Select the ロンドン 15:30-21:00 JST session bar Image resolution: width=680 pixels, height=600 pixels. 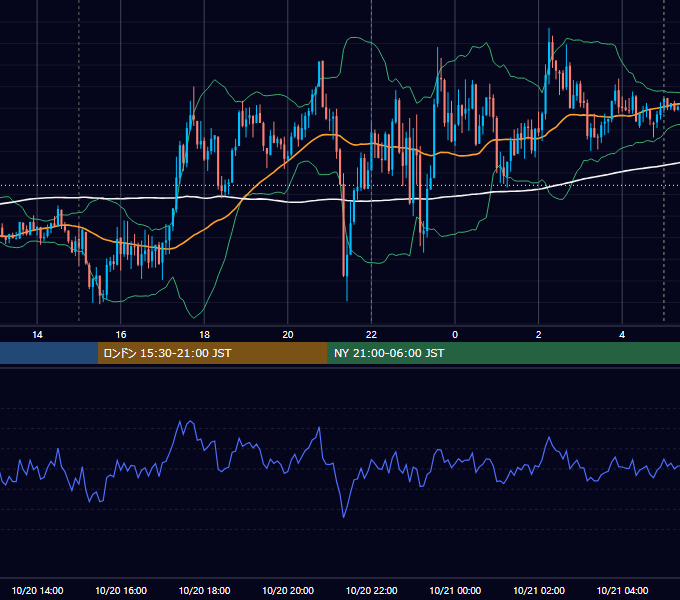pos(212,353)
